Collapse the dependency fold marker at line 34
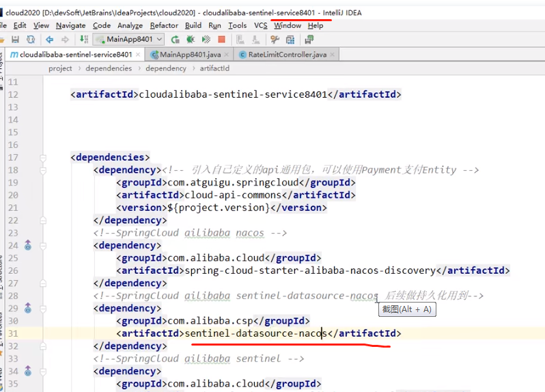Viewport: 545px width, 392px height. coord(43,372)
